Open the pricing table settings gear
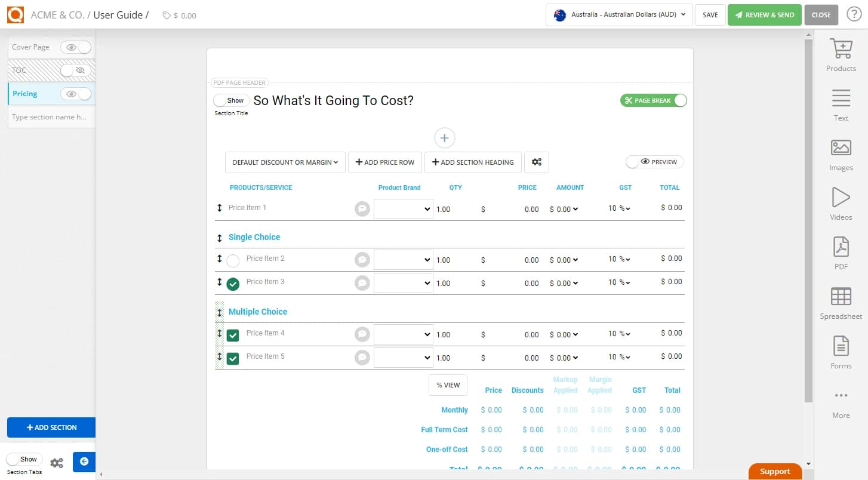The height and width of the screenshot is (480, 868). click(536, 162)
